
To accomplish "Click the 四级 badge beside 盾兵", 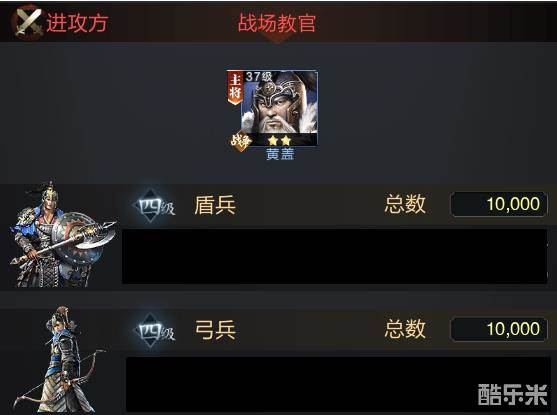I will click(154, 206).
